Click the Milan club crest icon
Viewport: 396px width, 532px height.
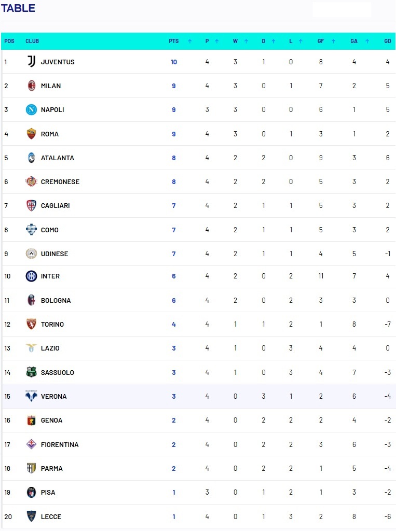click(x=32, y=86)
